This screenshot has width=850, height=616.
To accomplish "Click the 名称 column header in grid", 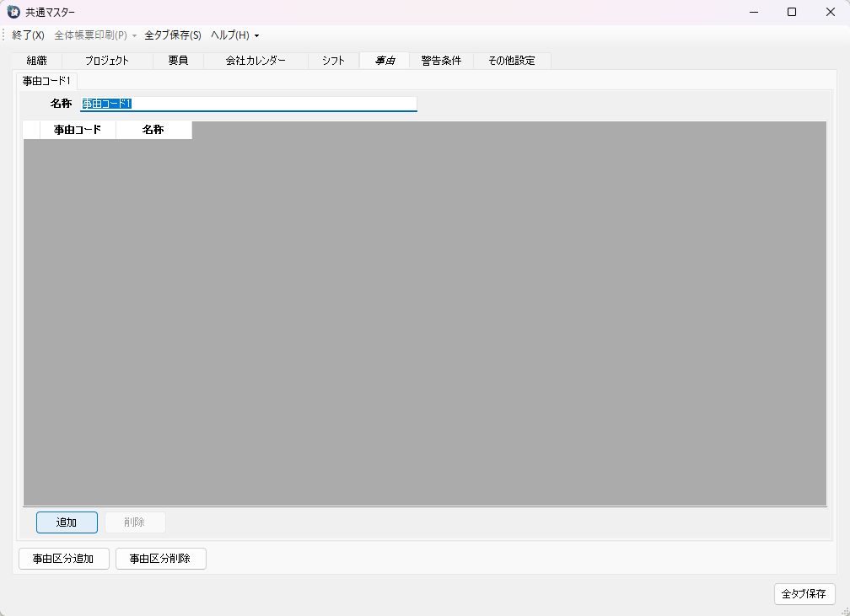I will (x=153, y=130).
